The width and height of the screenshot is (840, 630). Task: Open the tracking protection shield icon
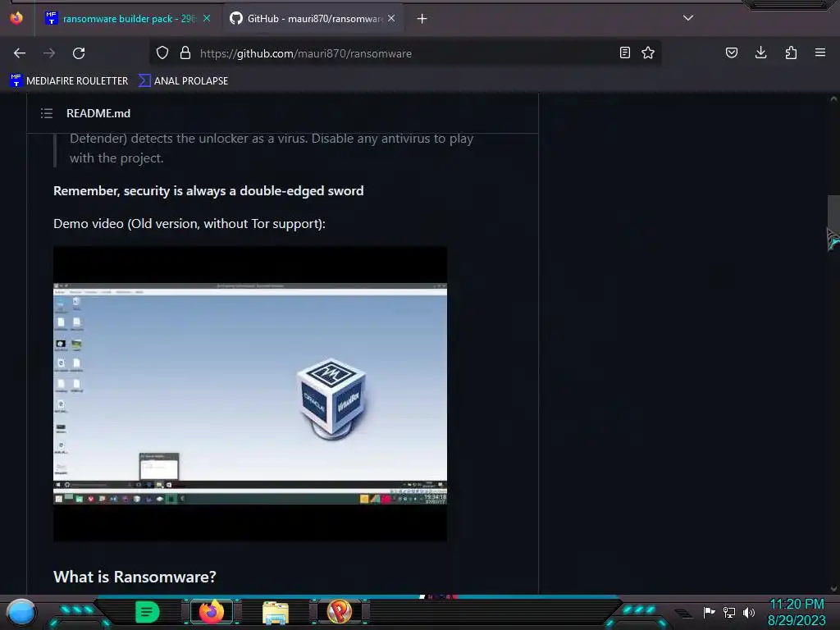[162, 53]
